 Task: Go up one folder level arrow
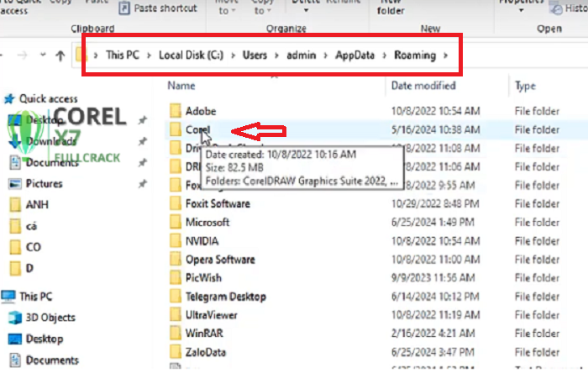(60, 55)
